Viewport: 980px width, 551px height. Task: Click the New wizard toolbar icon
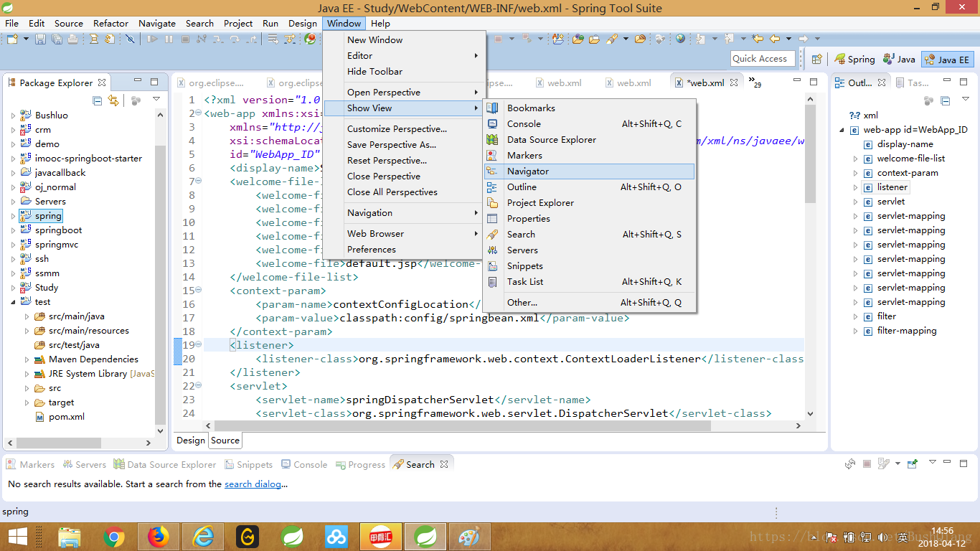coord(12,39)
